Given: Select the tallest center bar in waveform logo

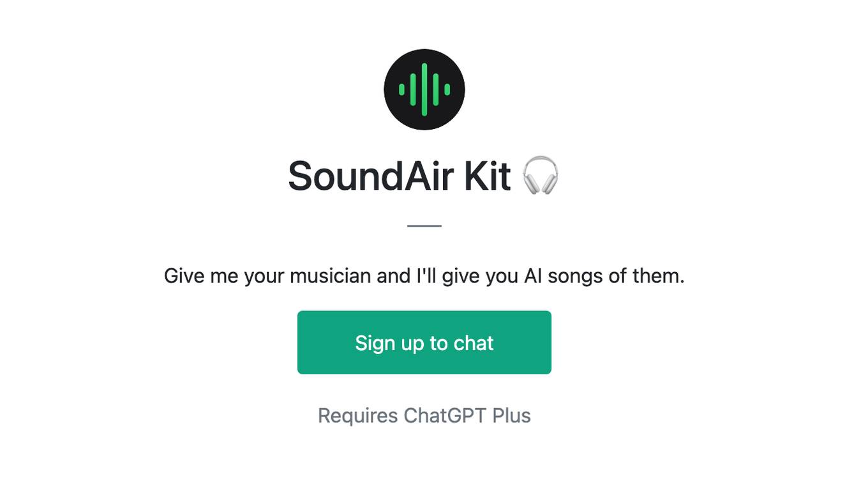Looking at the screenshot, I should (424, 89).
